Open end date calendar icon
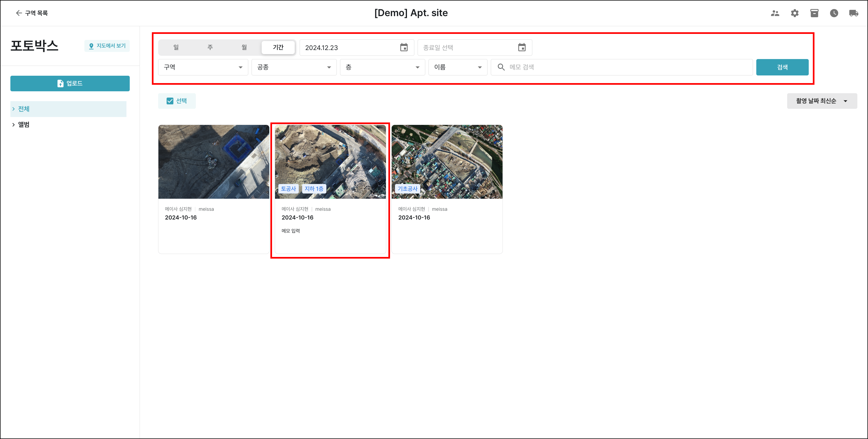Image resolution: width=868 pixels, height=439 pixels. click(522, 48)
